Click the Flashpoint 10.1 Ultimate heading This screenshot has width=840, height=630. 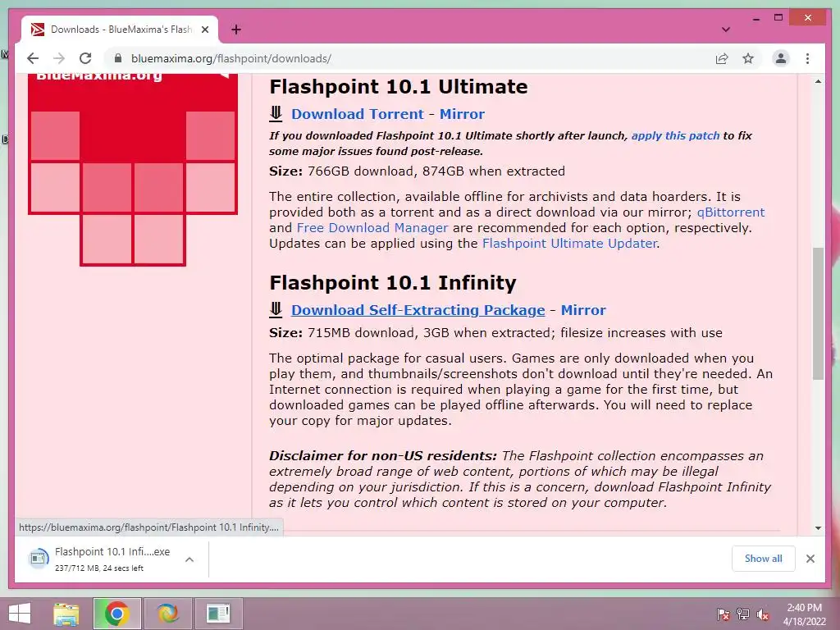coord(398,87)
